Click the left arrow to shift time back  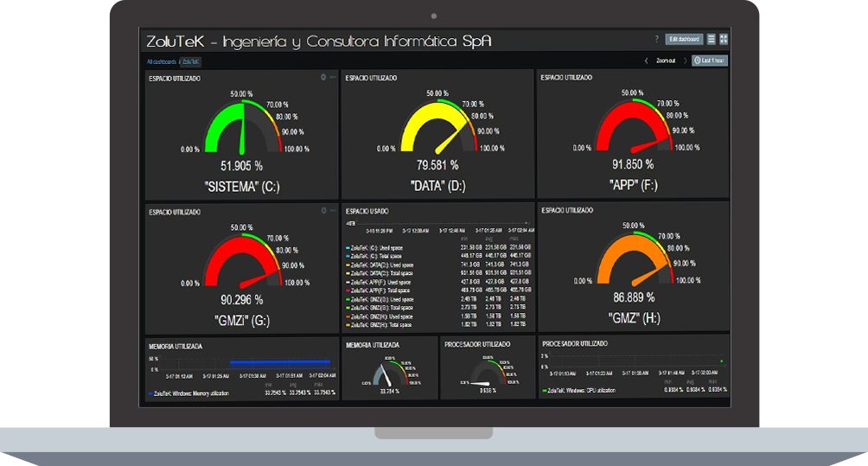[646, 61]
